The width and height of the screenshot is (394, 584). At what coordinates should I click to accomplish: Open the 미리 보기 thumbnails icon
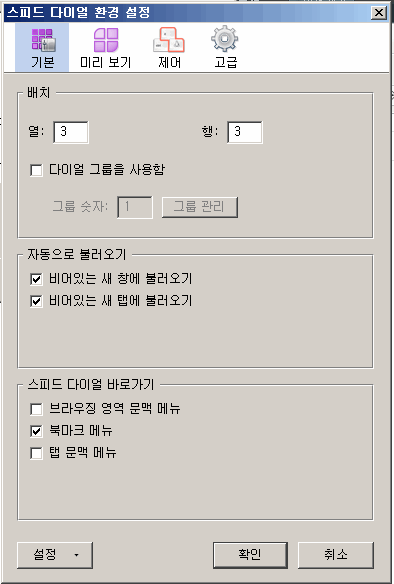pyautogui.click(x=106, y=40)
